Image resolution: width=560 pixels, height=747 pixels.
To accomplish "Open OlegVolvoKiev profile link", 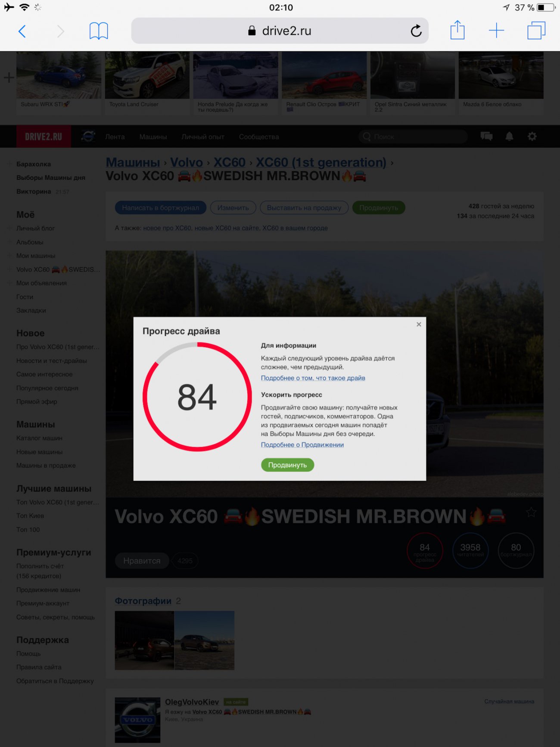I will pyautogui.click(x=192, y=702).
